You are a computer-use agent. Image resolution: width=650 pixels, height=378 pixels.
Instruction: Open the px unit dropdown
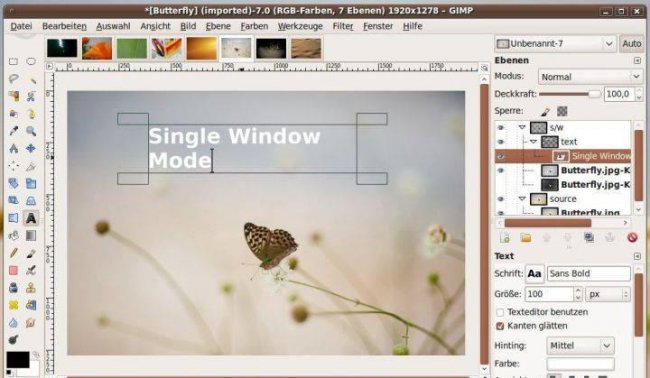pyautogui.click(x=608, y=294)
